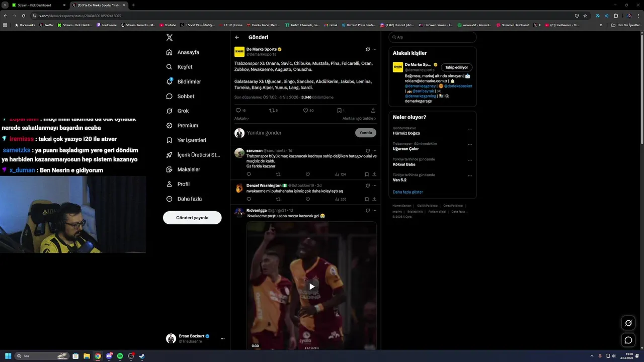Viewport: 644px width, 362px height.
Task: Click the Van 5.2 trend
Action: click(399, 180)
